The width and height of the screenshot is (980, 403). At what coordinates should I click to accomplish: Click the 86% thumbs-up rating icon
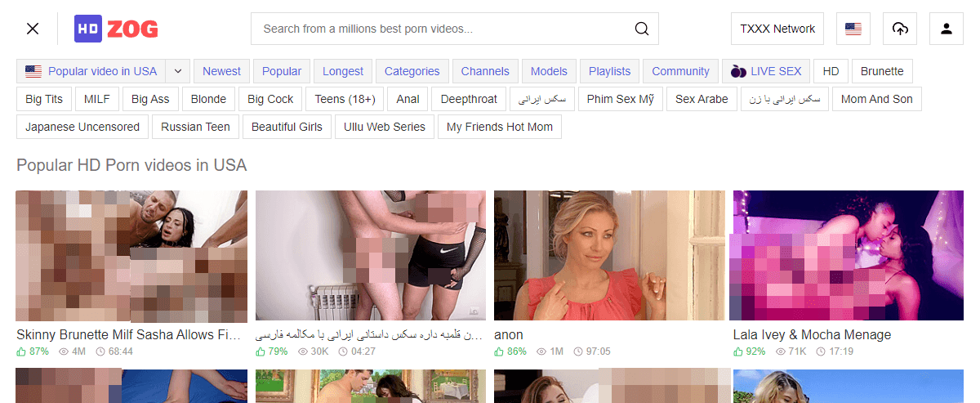coord(499,352)
